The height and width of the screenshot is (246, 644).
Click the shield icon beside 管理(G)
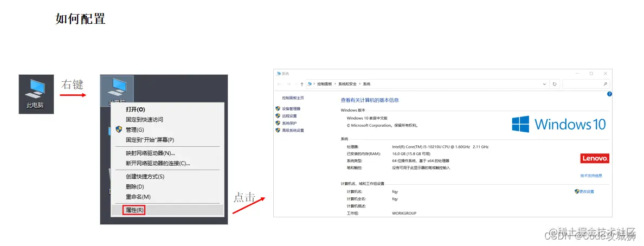tap(119, 130)
